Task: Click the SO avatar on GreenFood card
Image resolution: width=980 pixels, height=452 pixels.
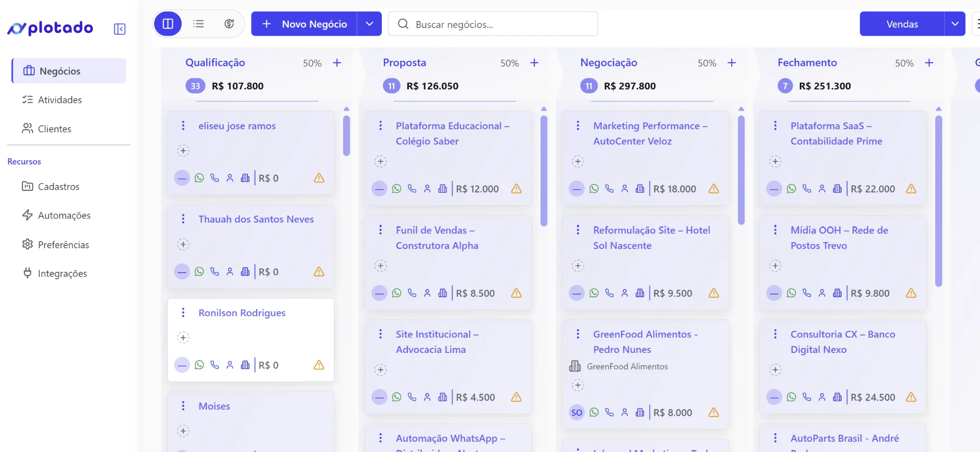Action: (577, 412)
